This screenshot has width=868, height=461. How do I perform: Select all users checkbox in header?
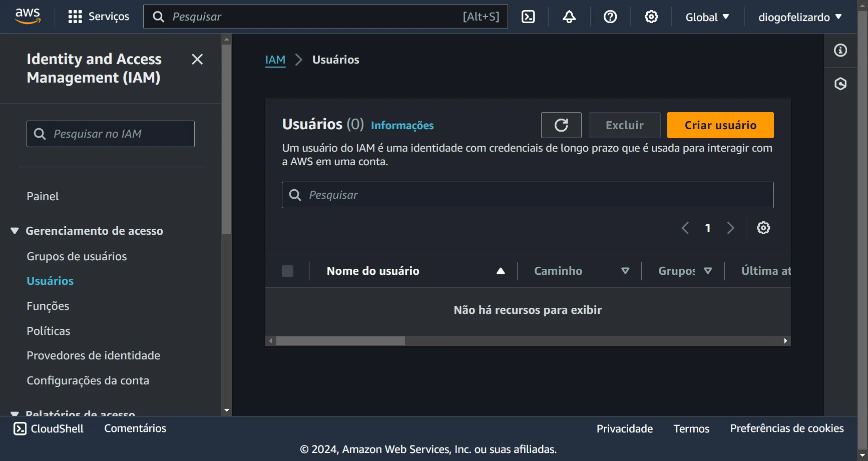(x=288, y=271)
